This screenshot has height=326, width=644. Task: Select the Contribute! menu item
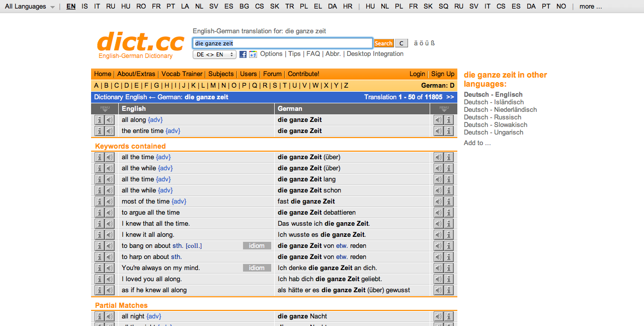click(303, 74)
